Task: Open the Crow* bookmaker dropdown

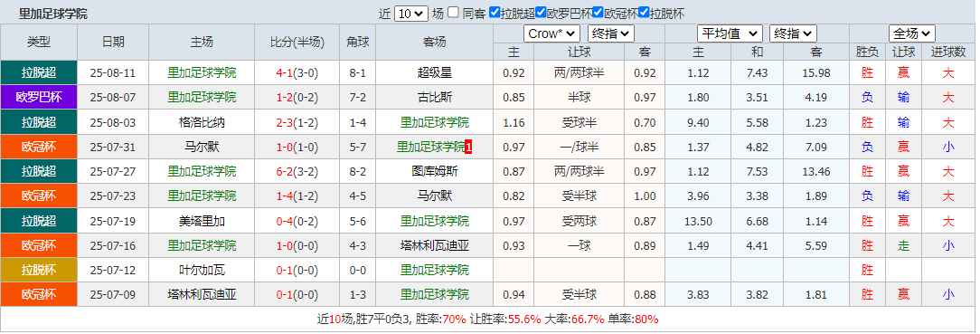Action: tap(551, 33)
